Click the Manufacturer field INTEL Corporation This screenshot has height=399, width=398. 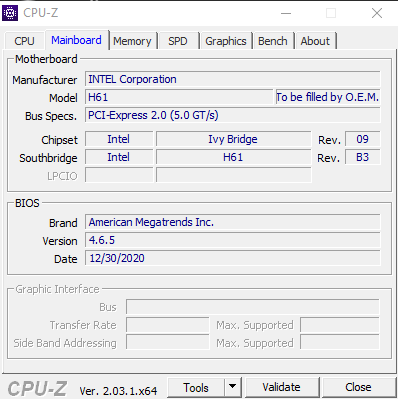(233, 79)
